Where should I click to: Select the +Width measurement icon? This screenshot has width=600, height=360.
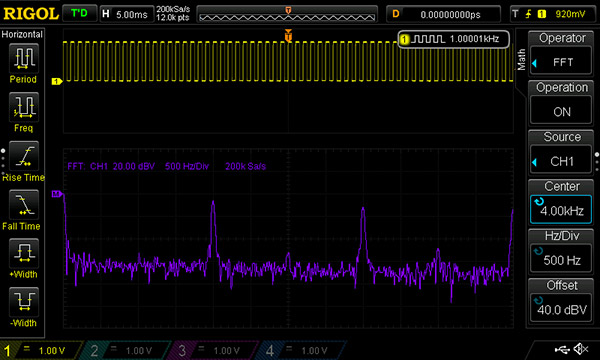[24, 253]
